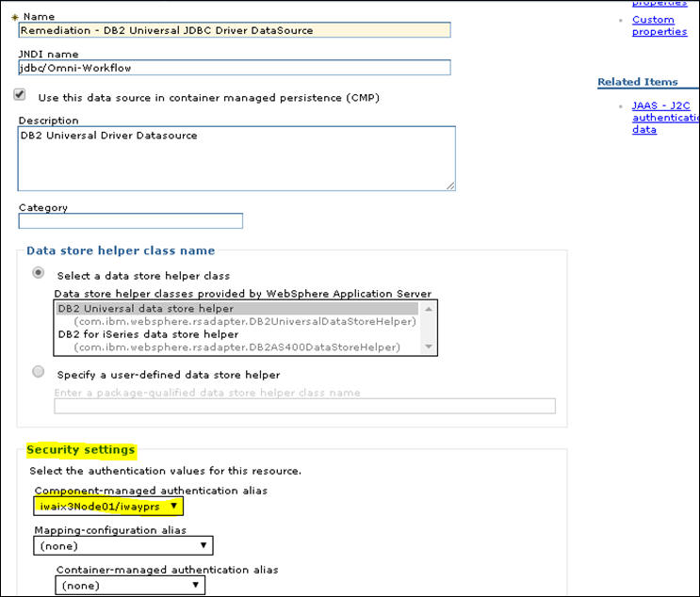Choose 'Specify a user-defined data store helper' radio
The image size is (700, 597).
click(x=39, y=372)
